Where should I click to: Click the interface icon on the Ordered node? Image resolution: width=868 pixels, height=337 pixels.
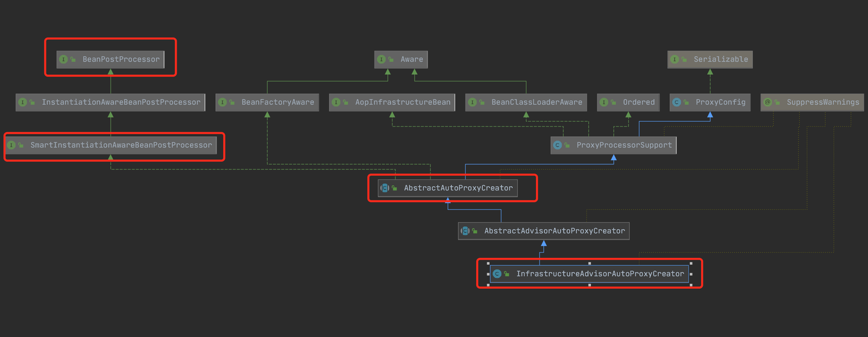point(604,102)
